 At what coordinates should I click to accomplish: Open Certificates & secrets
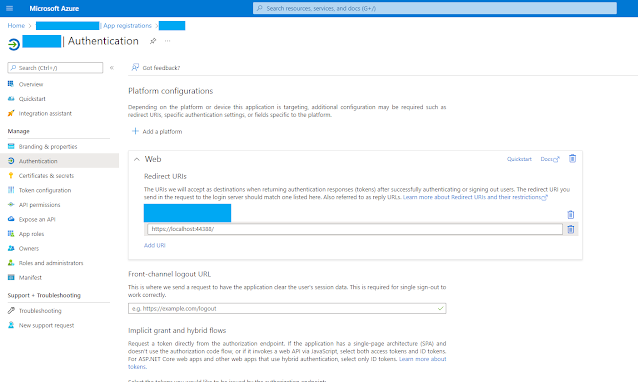point(46,176)
